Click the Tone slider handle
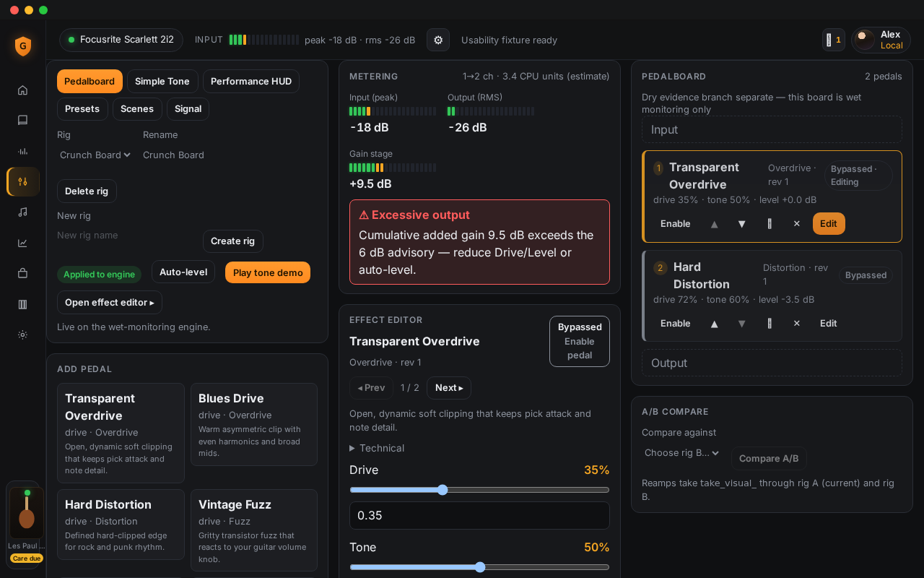Image resolution: width=924 pixels, height=578 pixels. tap(480, 567)
